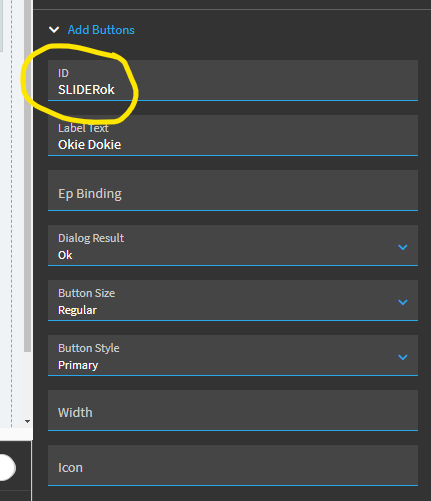Image resolution: width=431 pixels, height=501 pixels.
Task: Open the Button Style chevron arrow
Action: pyautogui.click(x=403, y=357)
